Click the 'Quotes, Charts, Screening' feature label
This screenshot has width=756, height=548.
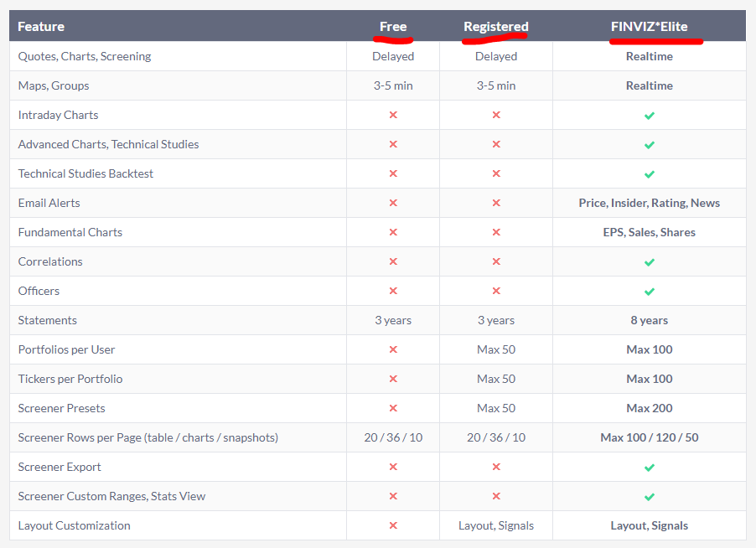click(85, 56)
